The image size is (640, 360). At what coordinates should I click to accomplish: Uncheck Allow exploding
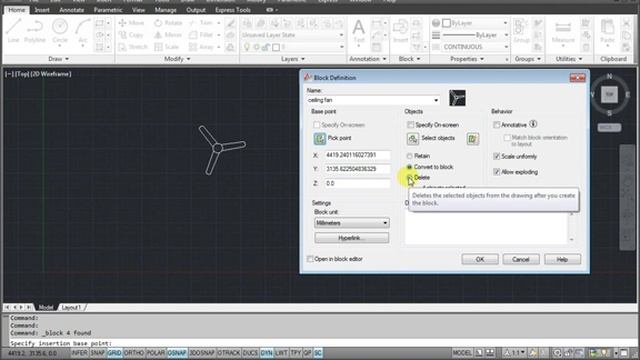tap(496, 172)
